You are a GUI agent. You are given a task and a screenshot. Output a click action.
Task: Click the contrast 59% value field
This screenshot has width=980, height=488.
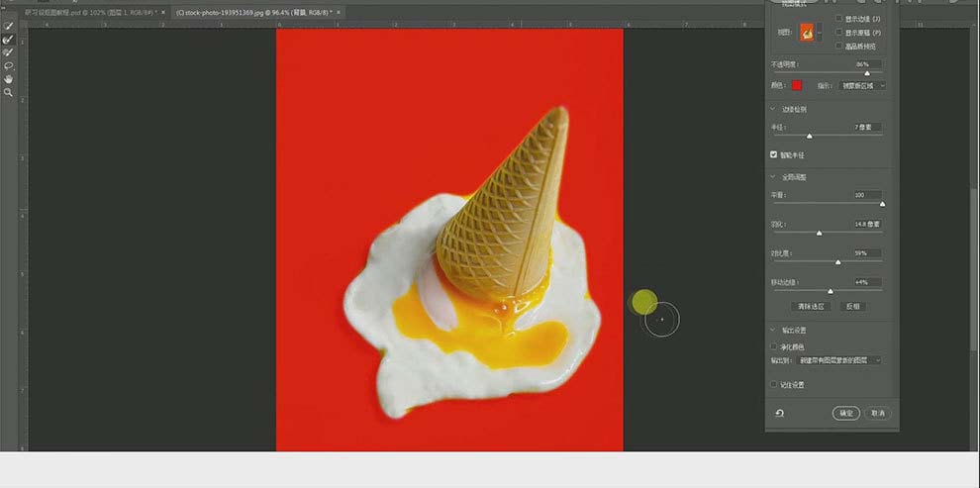[x=867, y=253]
